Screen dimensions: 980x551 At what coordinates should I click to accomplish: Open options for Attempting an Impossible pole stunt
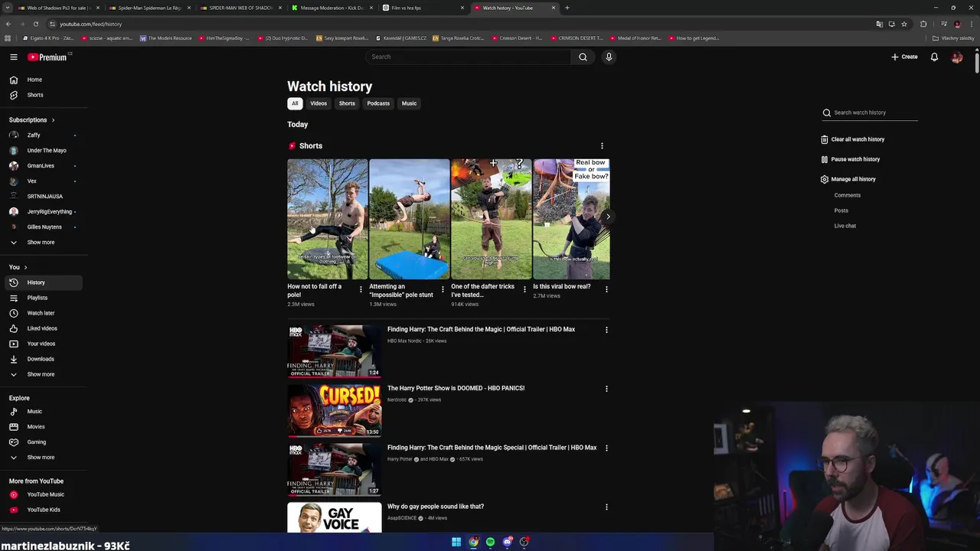point(443,289)
